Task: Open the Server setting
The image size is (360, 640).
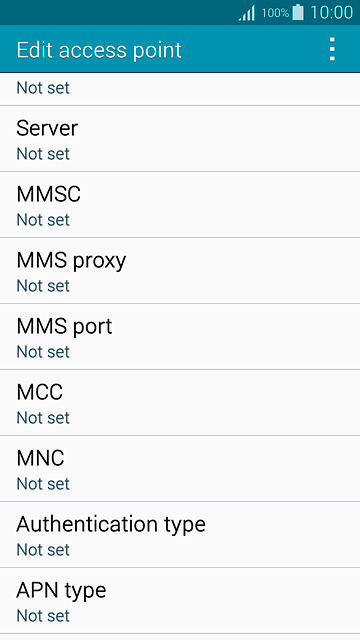Action: tap(180, 139)
